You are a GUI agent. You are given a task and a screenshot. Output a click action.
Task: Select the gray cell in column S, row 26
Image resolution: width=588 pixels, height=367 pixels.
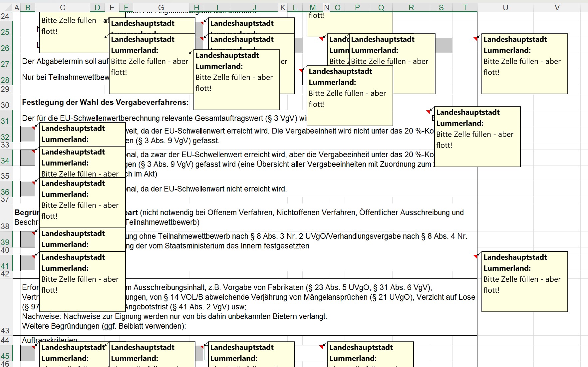pos(443,45)
